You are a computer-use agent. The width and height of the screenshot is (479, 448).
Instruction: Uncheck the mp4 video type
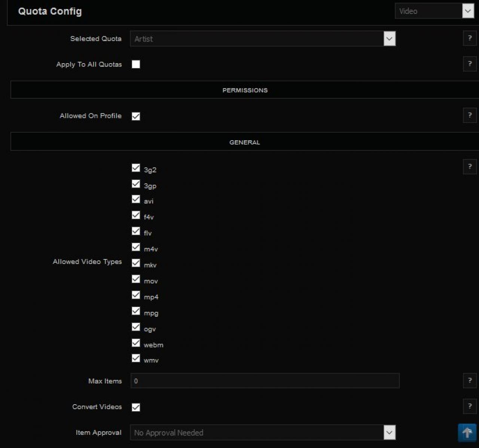click(136, 295)
